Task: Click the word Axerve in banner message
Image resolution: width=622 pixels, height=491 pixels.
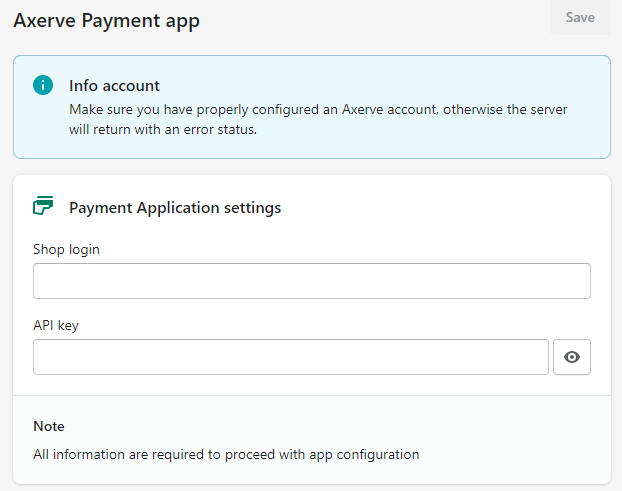Action: 363,109
